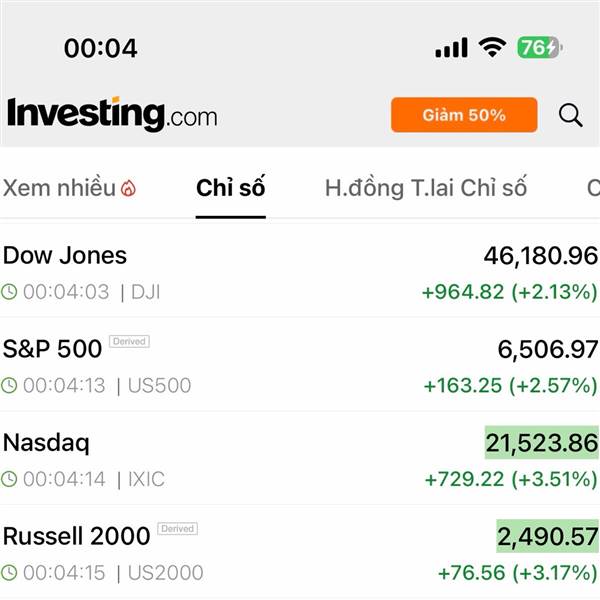Tap the Derived badge next to S&P 500
This screenshot has height=600, width=600.
(129, 342)
